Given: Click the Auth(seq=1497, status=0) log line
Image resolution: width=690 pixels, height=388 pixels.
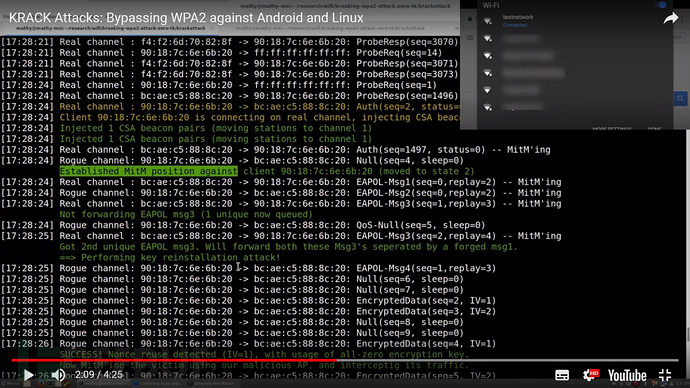Looking at the screenshot, I should tap(275, 150).
